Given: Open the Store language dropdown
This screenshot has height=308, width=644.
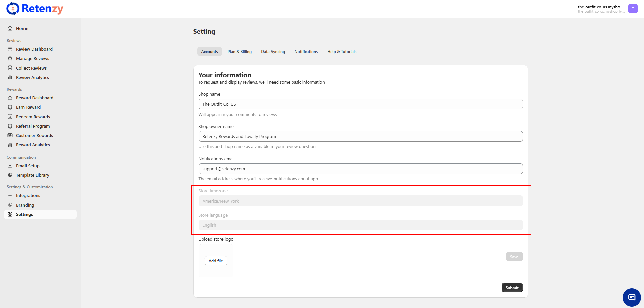Looking at the screenshot, I should [x=360, y=225].
